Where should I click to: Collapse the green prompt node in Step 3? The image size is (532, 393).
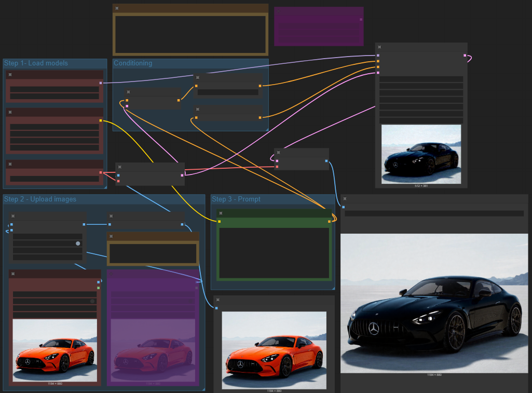tap(221, 213)
